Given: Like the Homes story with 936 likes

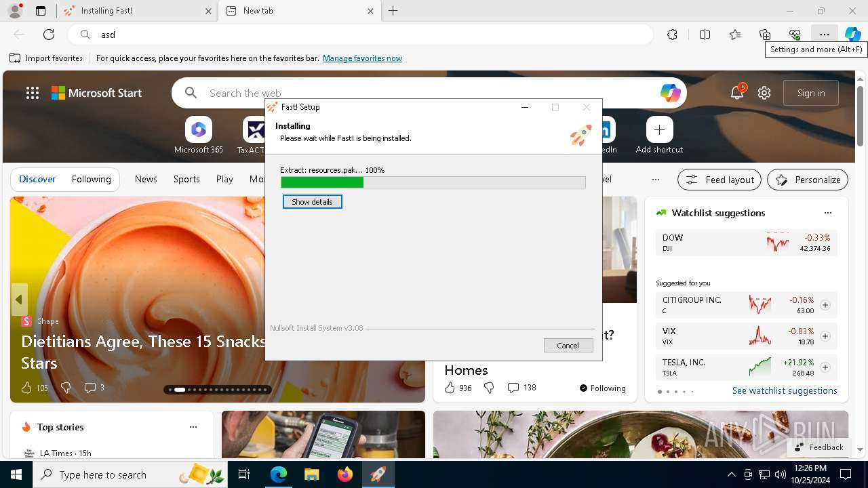Looking at the screenshot, I should (449, 388).
